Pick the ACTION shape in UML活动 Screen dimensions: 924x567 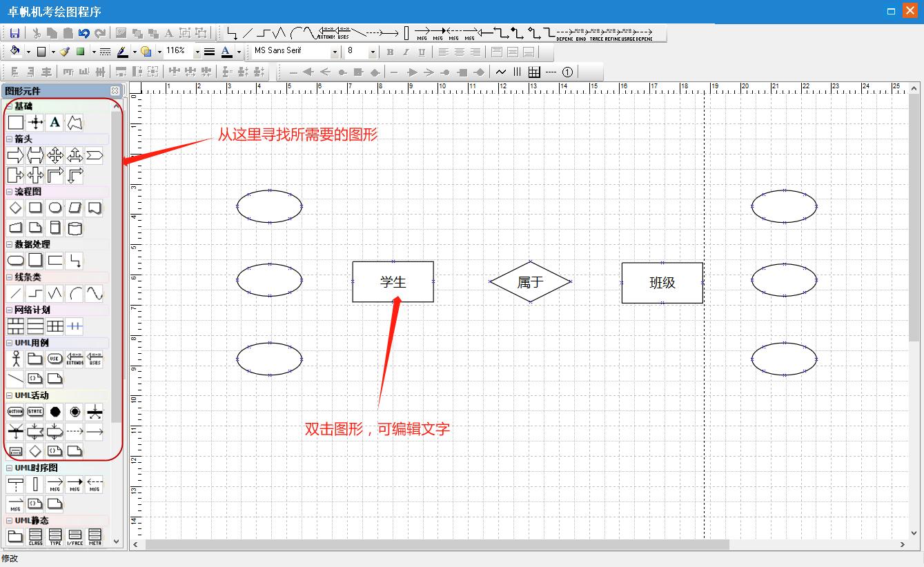tap(15, 412)
